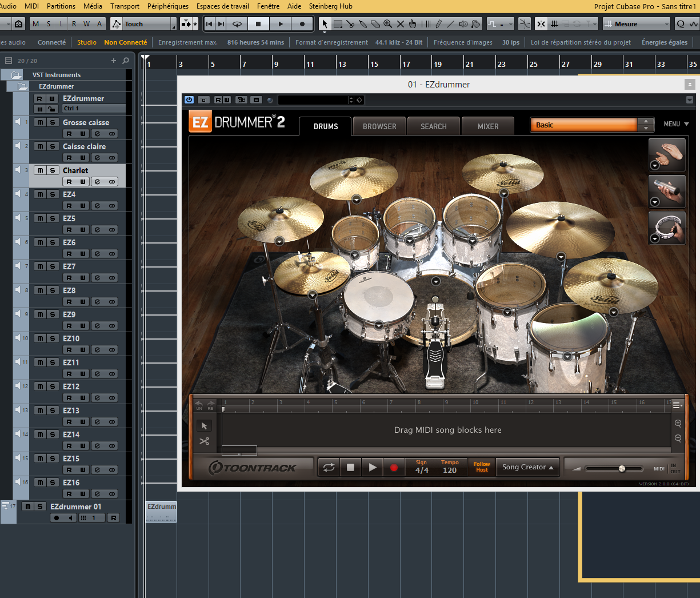This screenshot has width=700, height=598.
Task: Collapse the VST Instruments folder
Action: [16, 75]
